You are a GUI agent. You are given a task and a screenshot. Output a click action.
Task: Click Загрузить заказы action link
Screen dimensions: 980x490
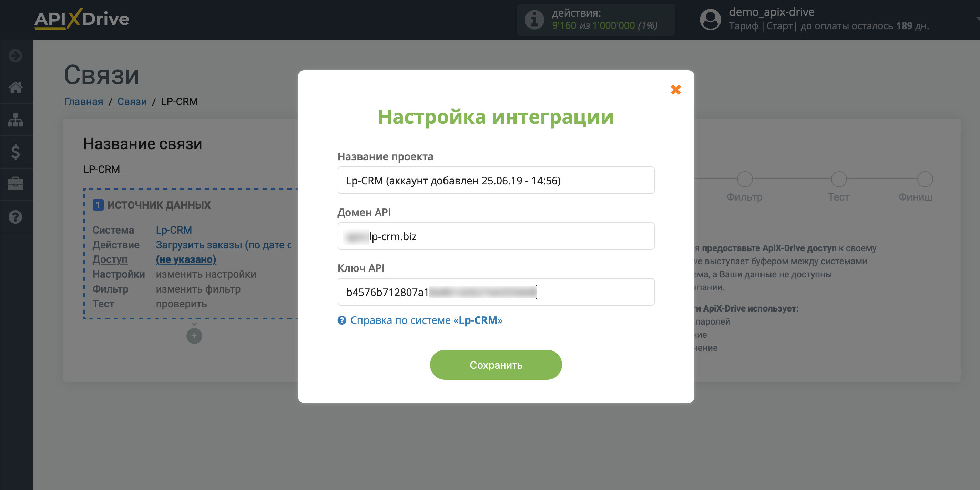tap(223, 245)
